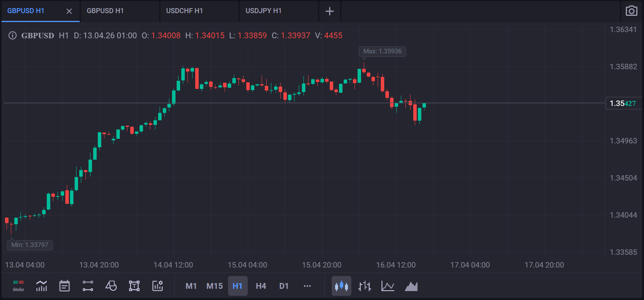Open the geometric shapes tool
Image resolution: width=644 pixels, height=300 pixels.
point(111,286)
